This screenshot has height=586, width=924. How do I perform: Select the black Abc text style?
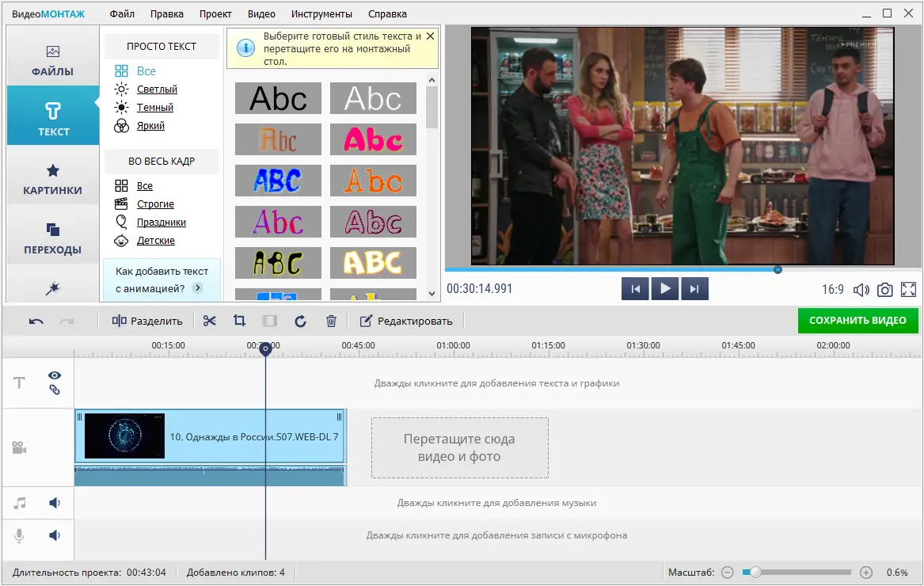tap(278, 98)
